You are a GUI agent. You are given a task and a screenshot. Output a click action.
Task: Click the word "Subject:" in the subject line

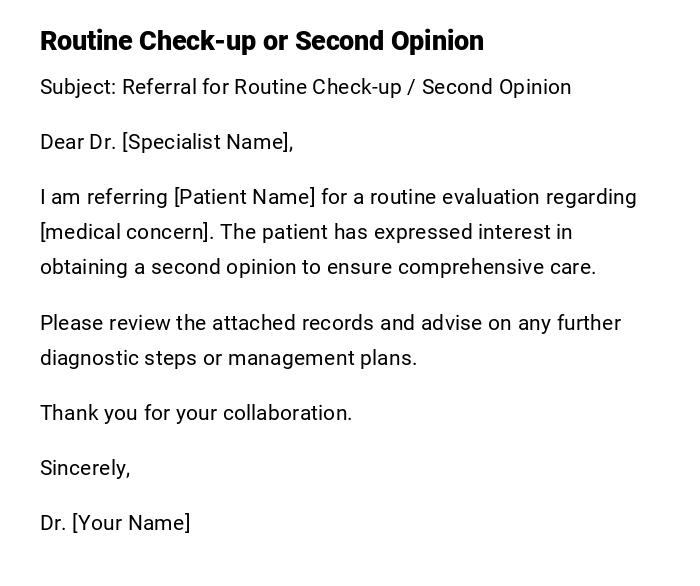[x=78, y=87]
